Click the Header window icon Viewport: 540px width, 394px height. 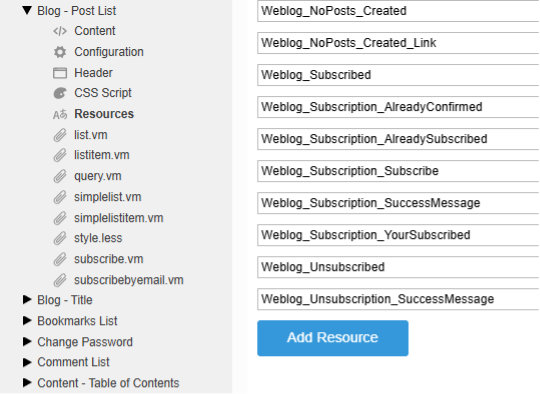click(x=60, y=73)
